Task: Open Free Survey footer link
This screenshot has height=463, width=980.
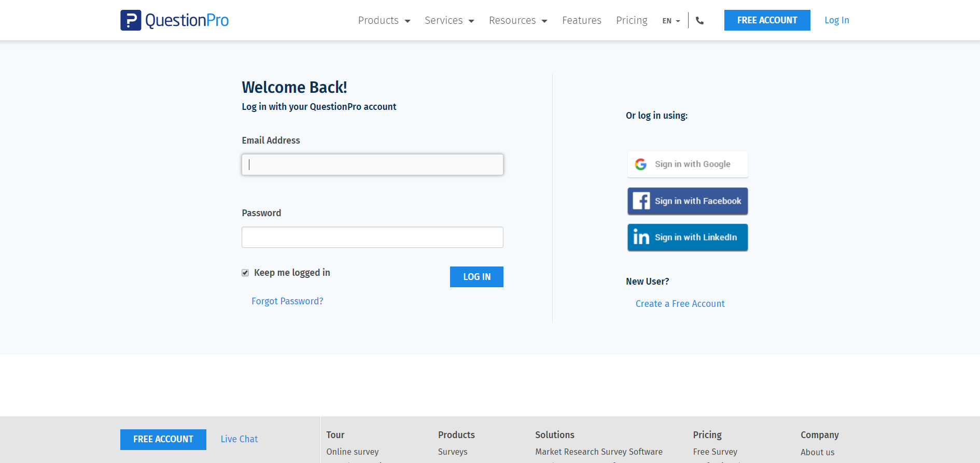Action: [715, 452]
